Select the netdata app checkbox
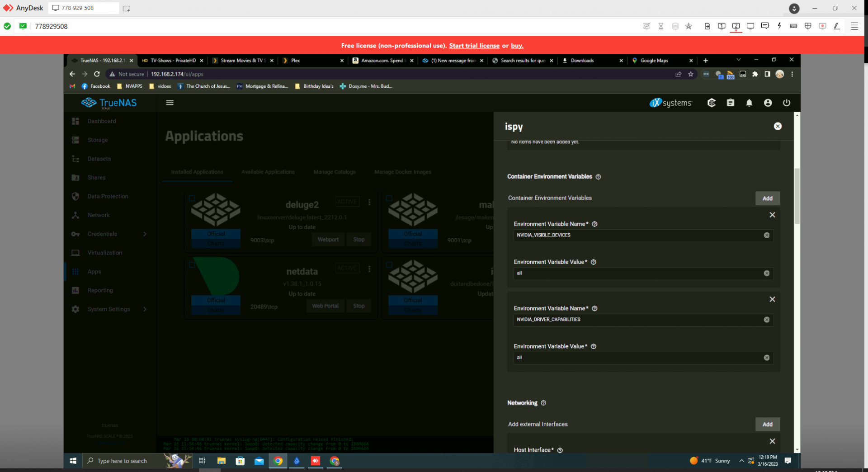The height and width of the screenshot is (472, 868). 192,264
